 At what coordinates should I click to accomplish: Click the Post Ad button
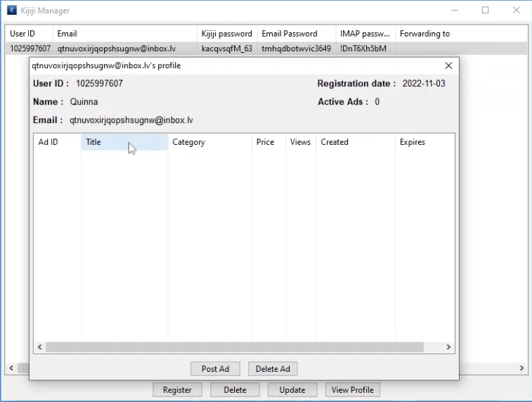(215, 369)
